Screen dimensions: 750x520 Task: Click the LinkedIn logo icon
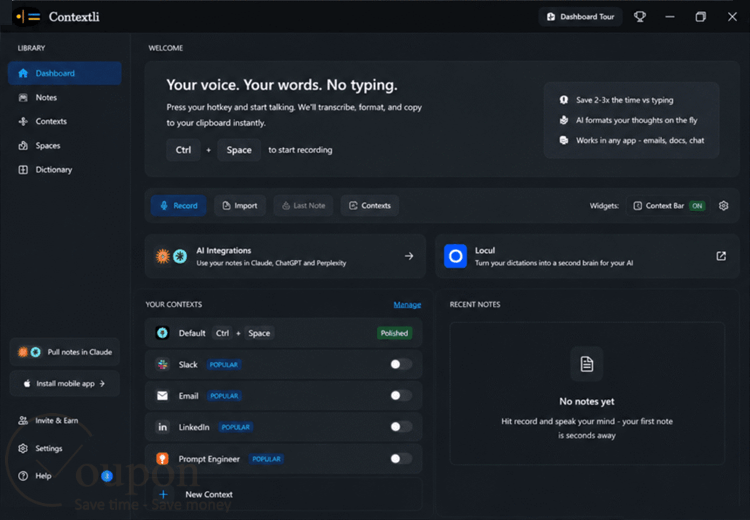pyautogui.click(x=163, y=427)
